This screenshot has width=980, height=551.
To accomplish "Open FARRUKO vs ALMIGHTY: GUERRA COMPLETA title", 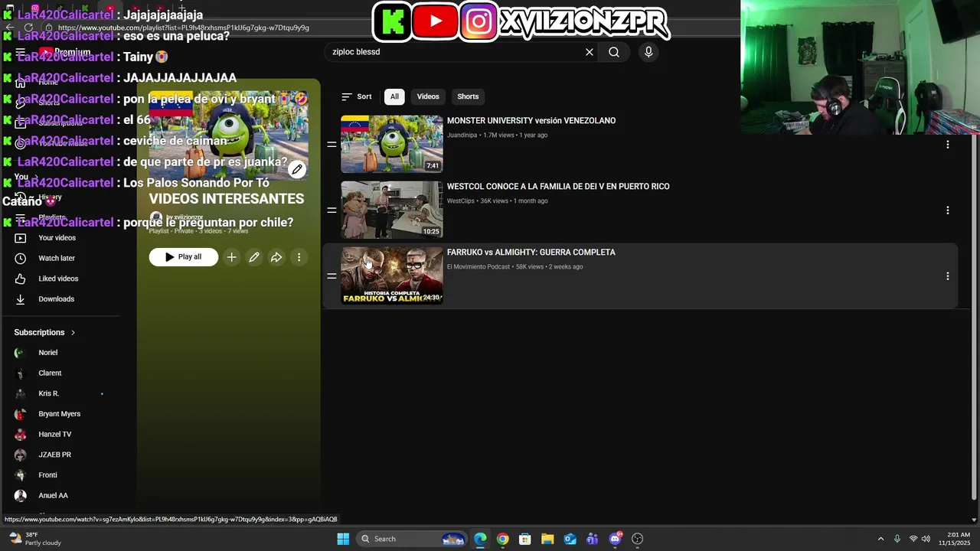I will coord(531,253).
